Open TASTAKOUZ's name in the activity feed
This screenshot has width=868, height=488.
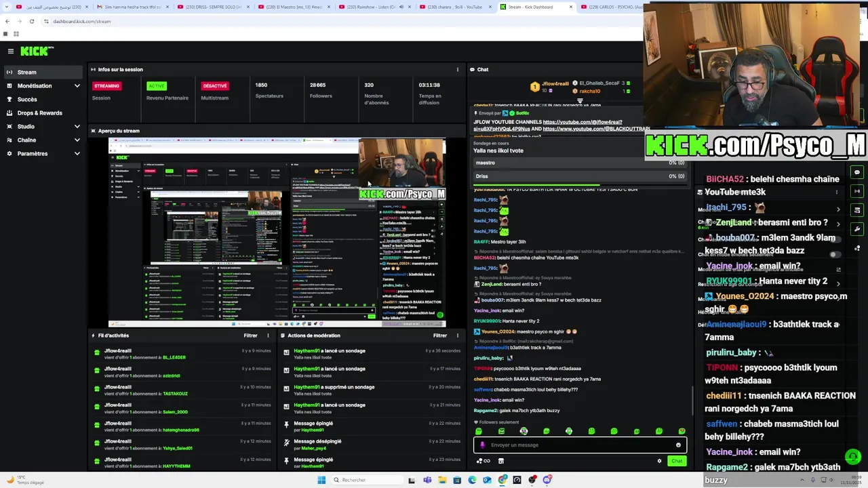coord(176,394)
